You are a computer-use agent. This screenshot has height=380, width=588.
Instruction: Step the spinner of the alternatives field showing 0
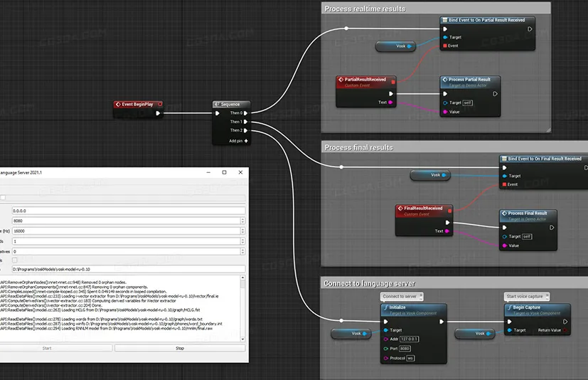point(242,251)
